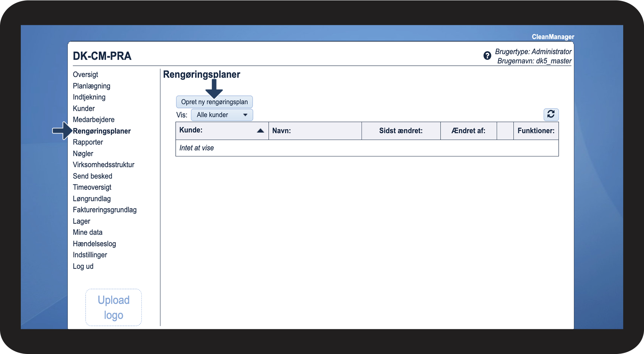Image resolution: width=644 pixels, height=354 pixels.
Task: Refresh the cleaning plans list
Action: click(551, 114)
